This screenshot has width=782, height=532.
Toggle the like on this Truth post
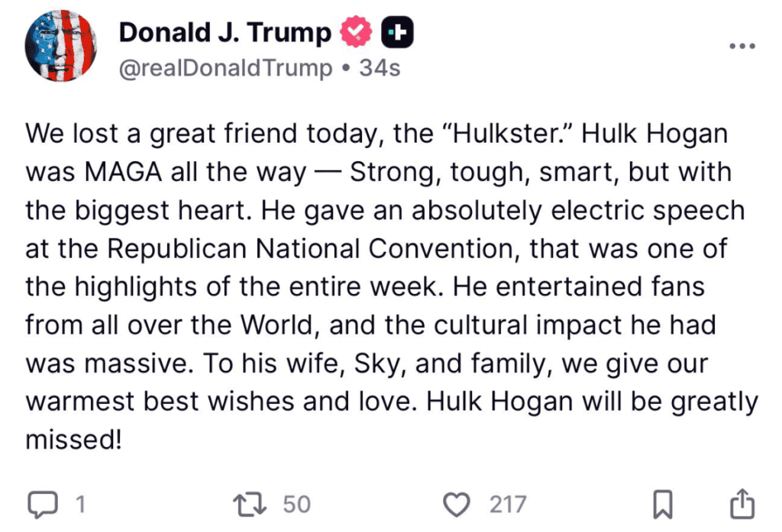(456, 504)
